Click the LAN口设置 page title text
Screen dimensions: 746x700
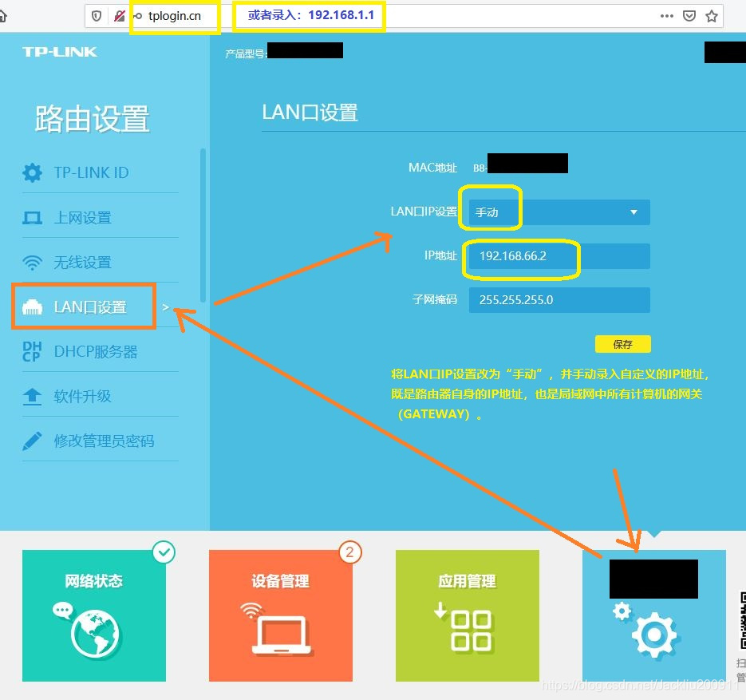click(310, 113)
